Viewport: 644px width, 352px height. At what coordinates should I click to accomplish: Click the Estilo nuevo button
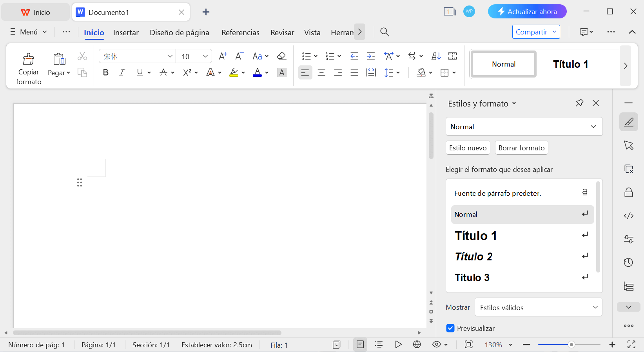tap(468, 148)
